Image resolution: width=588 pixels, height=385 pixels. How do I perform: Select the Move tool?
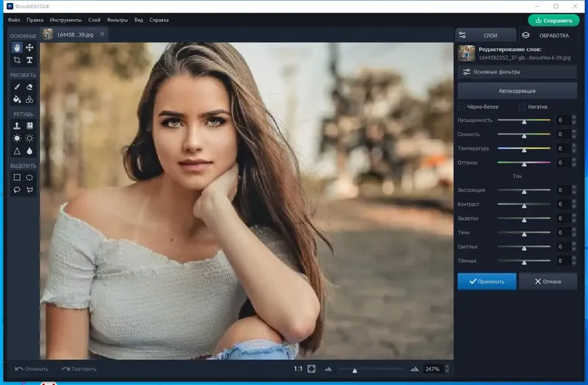coord(29,48)
